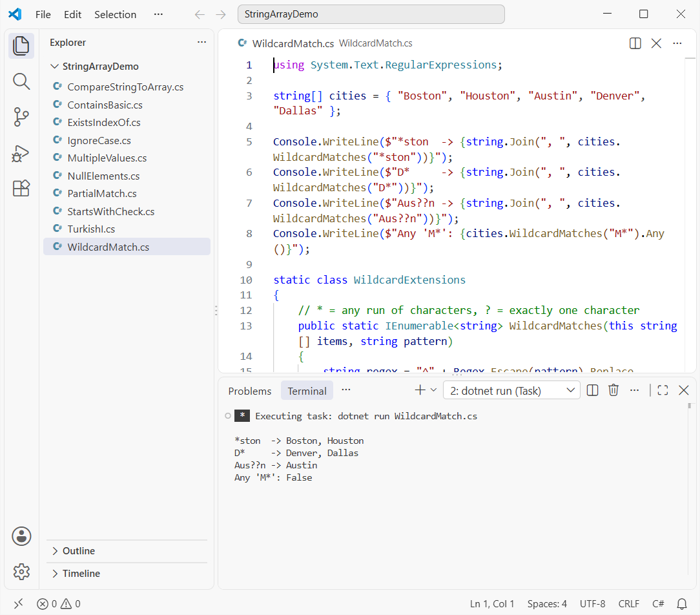Click 'Any 'M*': False' terminal output
The width and height of the screenshot is (700, 615).
[273, 477]
